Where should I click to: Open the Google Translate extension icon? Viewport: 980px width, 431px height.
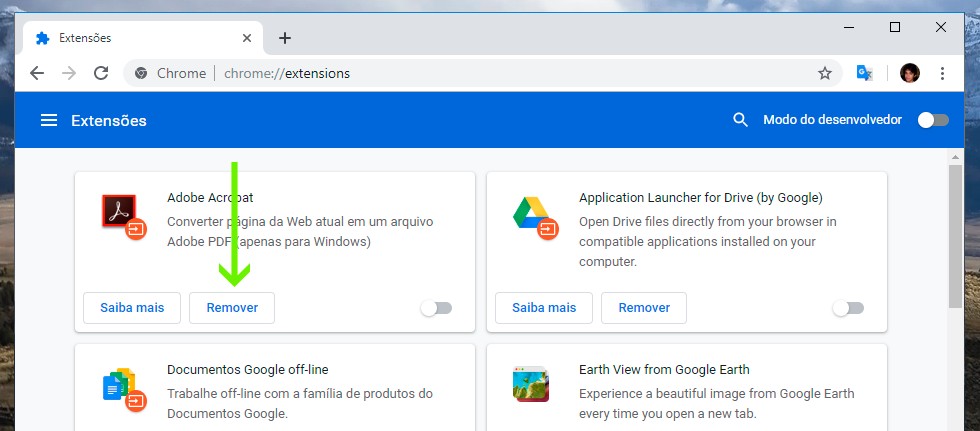tap(865, 73)
